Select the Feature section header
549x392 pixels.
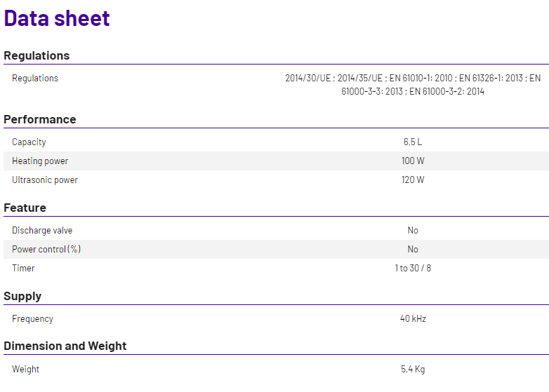(25, 208)
